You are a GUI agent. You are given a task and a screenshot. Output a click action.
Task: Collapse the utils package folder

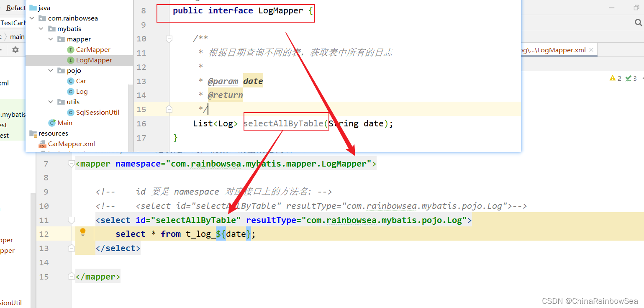(51, 102)
